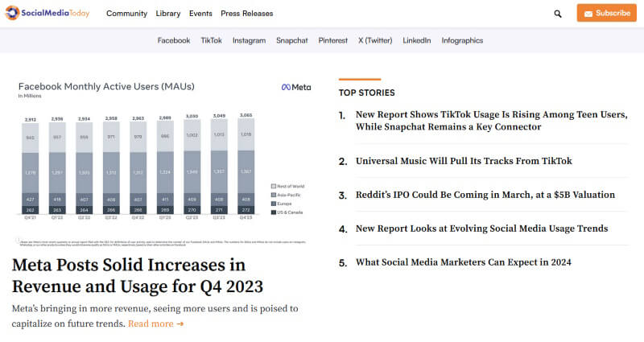Open story about TikTok usage rising among teens
The width and height of the screenshot is (644, 342).
491,120
